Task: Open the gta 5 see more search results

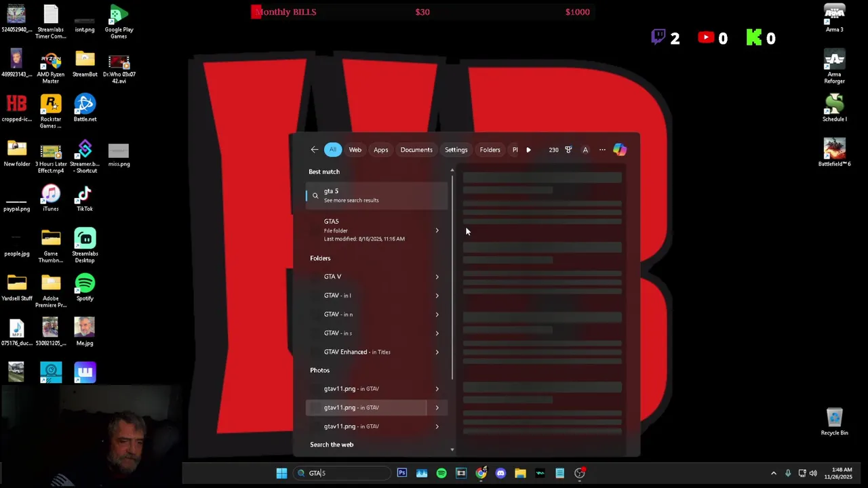Action: [x=376, y=195]
